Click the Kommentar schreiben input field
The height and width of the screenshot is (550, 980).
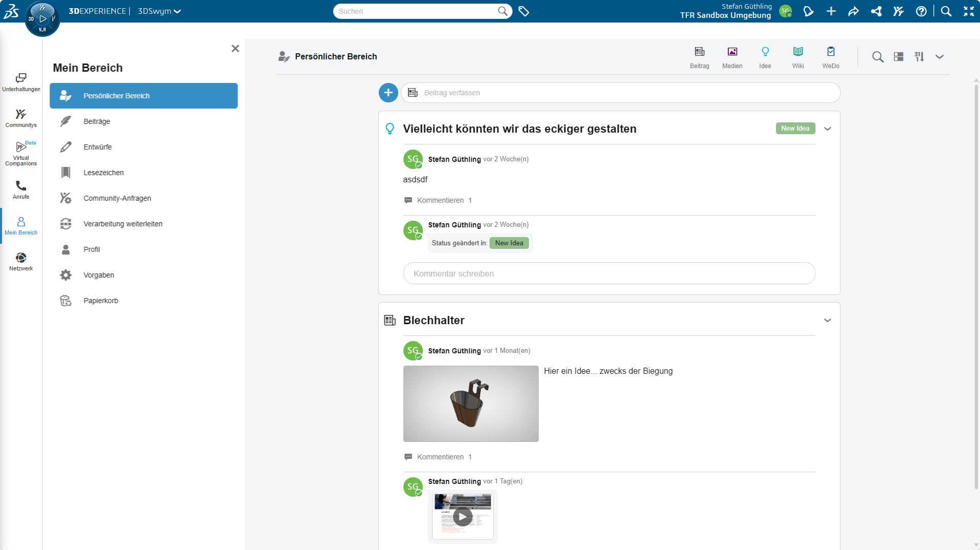(609, 273)
